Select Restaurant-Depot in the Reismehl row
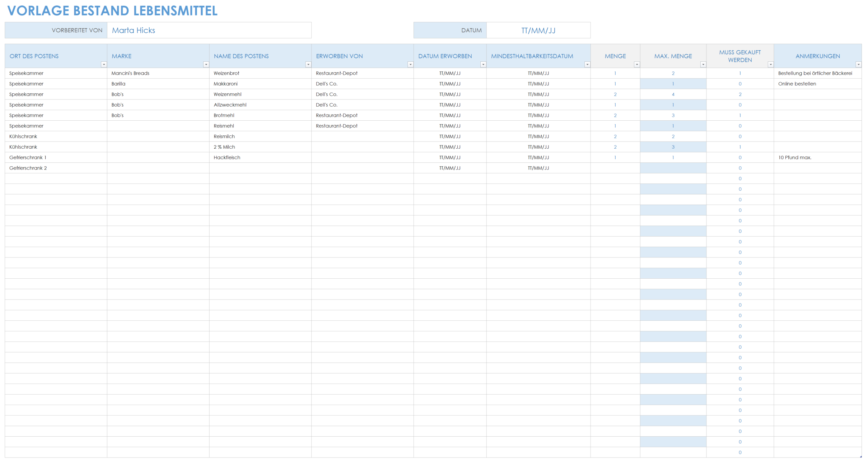This screenshot has height=460, width=868. (363, 126)
